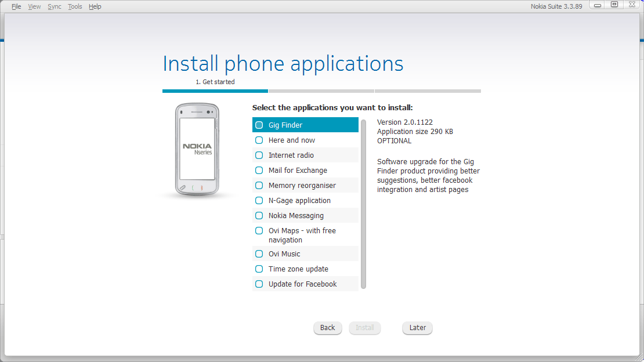
Task: Select the Time zone update row
Action: (305, 269)
